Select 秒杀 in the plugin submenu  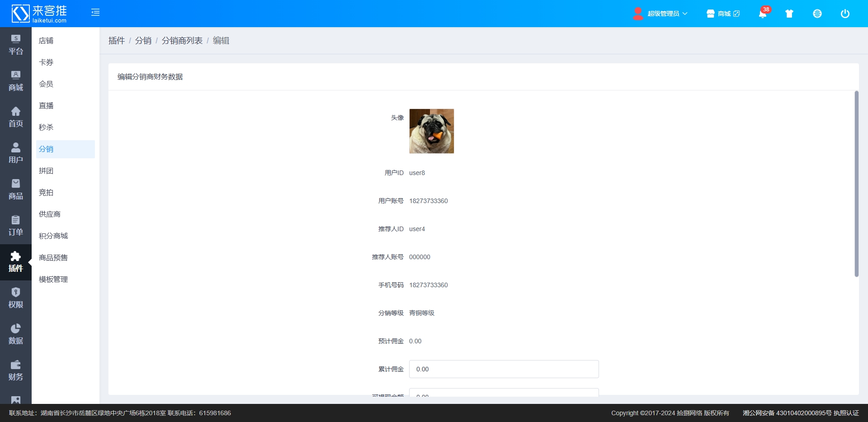(46, 128)
